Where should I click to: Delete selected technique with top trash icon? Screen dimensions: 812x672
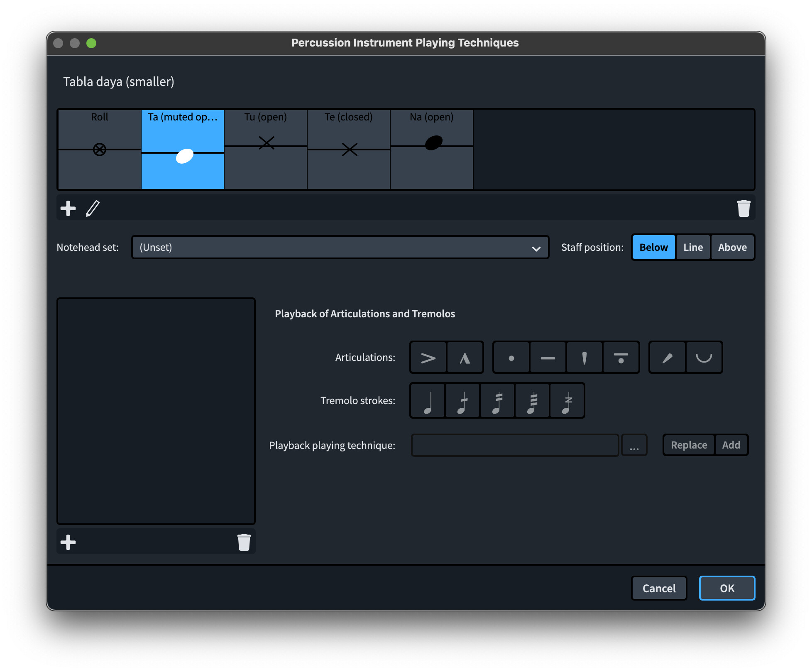pos(743,208)
